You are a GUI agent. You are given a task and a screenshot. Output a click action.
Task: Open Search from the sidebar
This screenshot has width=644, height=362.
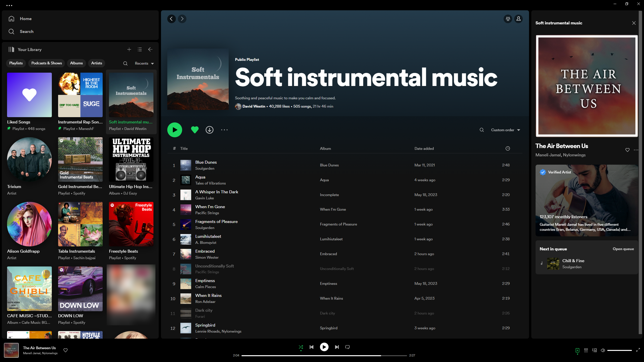coord(26,31)
